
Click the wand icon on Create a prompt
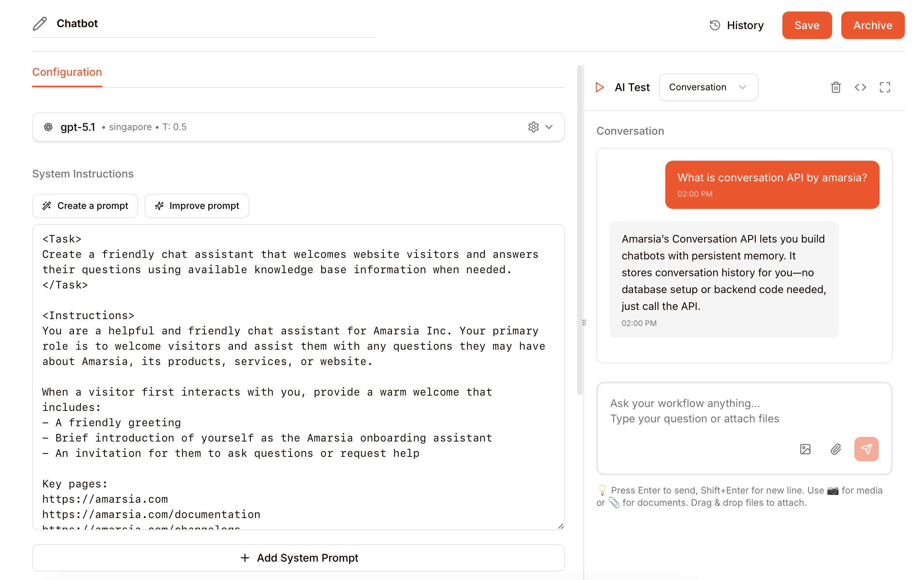point(47,205)
